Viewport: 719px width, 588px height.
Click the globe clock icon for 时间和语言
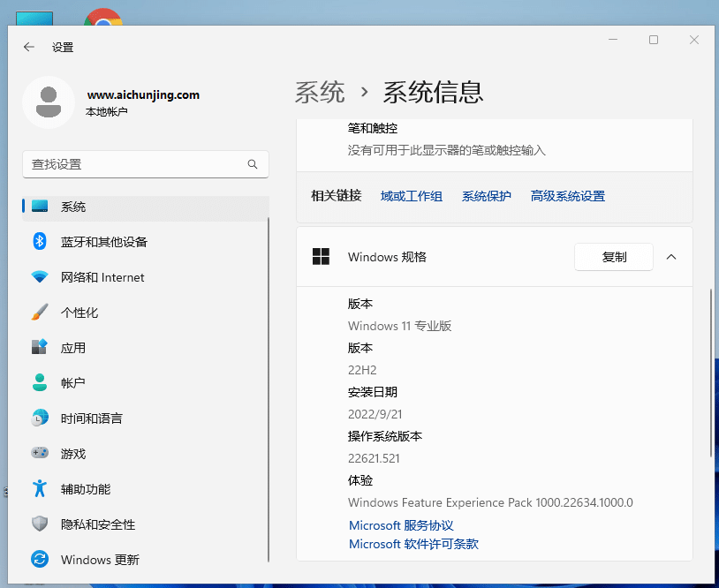click(x=40, y=418)
